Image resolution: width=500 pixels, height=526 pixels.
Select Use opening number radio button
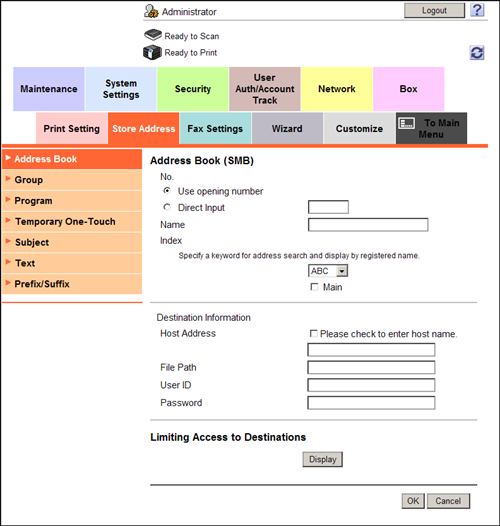click(167, 191)
